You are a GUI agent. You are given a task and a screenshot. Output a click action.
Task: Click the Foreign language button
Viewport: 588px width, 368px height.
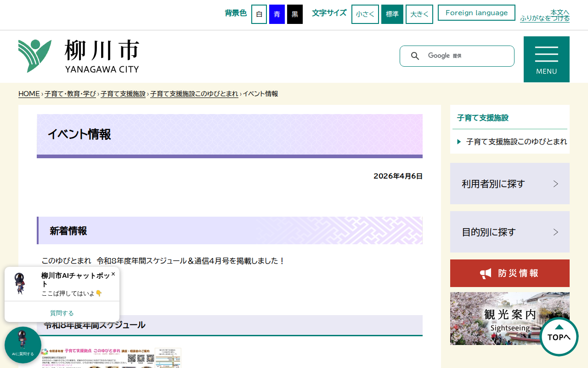476,12
